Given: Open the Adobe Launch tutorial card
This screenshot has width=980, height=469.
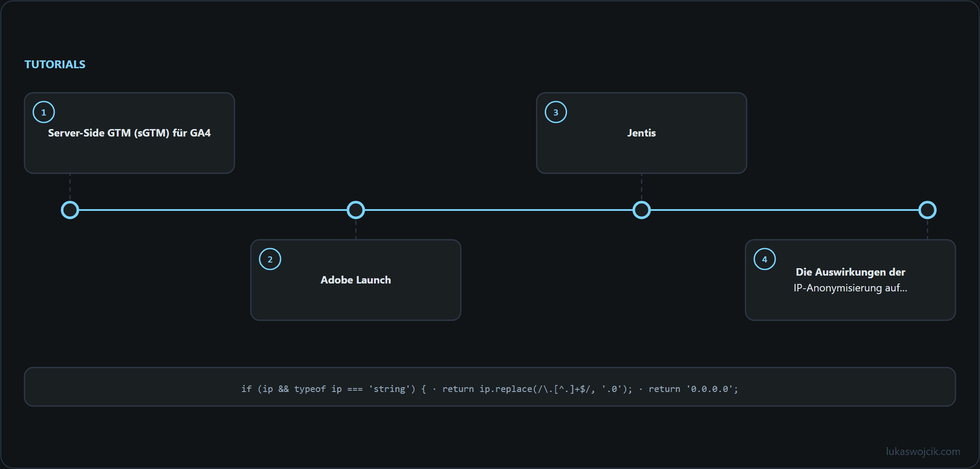Looking at the screenshot, I should pyautogui.click(x=356, y=280).
